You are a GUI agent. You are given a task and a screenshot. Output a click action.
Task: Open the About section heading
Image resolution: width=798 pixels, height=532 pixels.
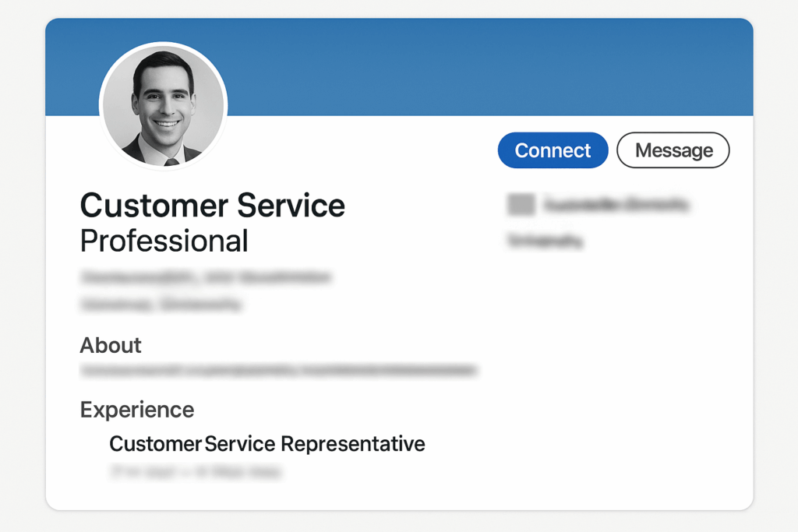110,345
